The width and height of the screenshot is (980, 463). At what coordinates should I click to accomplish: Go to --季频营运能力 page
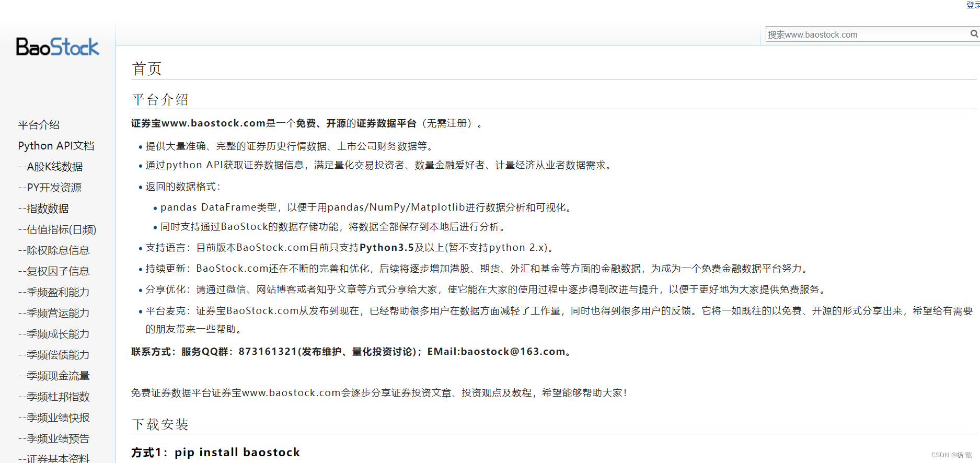(x=53, y=313)
